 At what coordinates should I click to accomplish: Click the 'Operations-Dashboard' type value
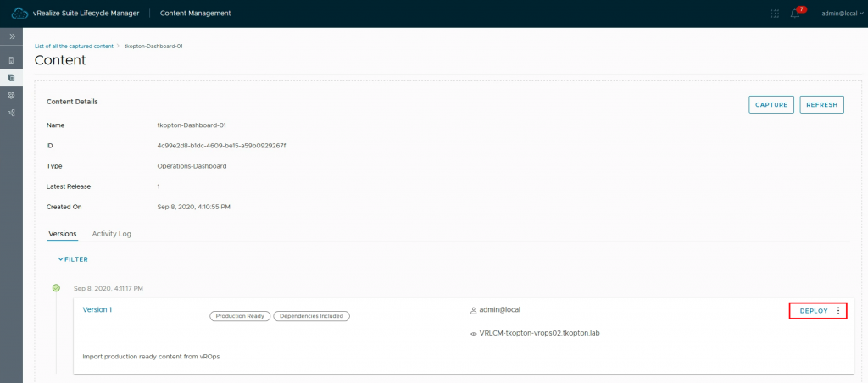[x=192, y=166]
